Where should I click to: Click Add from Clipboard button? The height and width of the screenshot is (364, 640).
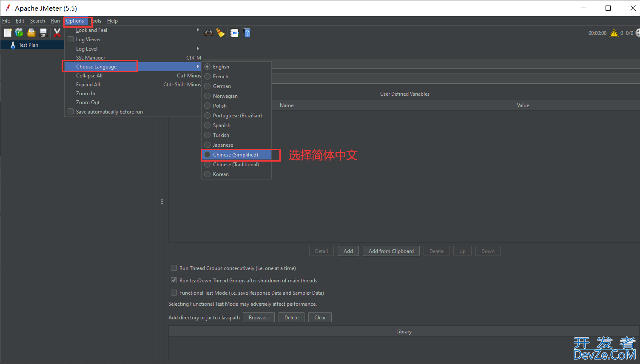(x=391, y=251)
